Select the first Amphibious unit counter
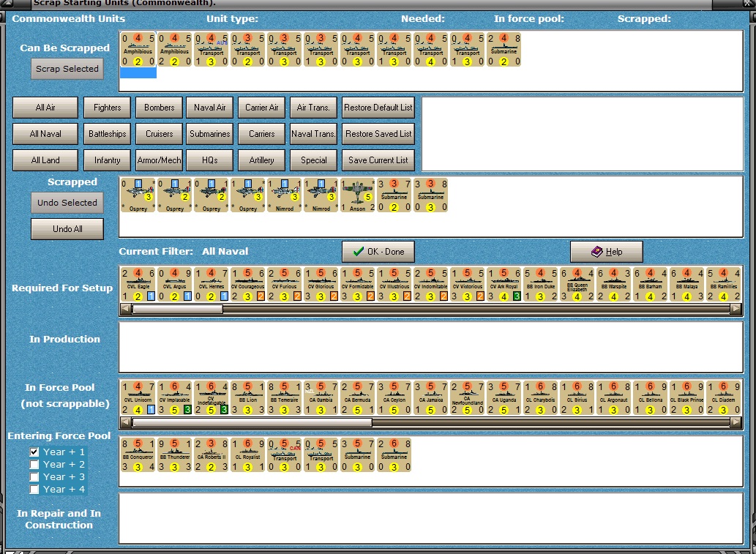Viewport: 756px width, 554px height. pyautogui.click(x=138, y=50)
